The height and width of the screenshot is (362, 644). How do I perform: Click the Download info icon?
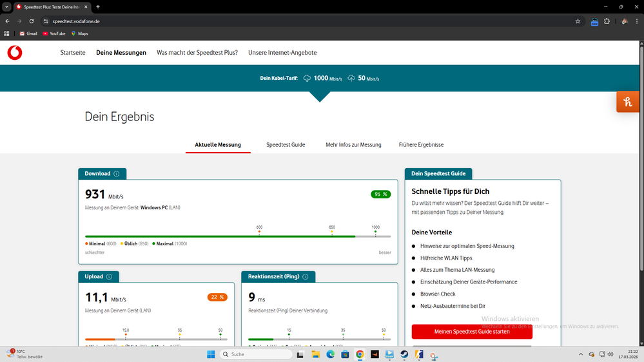point(117,174)
